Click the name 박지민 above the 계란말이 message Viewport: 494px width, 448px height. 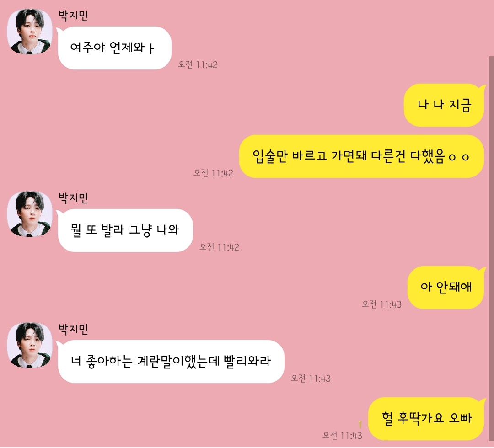tap(73, 329)
